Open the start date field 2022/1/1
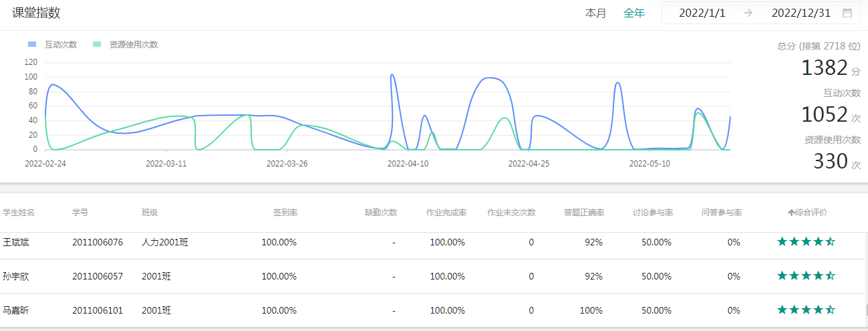This screenshot has width=868, height=331. [702, 13]
